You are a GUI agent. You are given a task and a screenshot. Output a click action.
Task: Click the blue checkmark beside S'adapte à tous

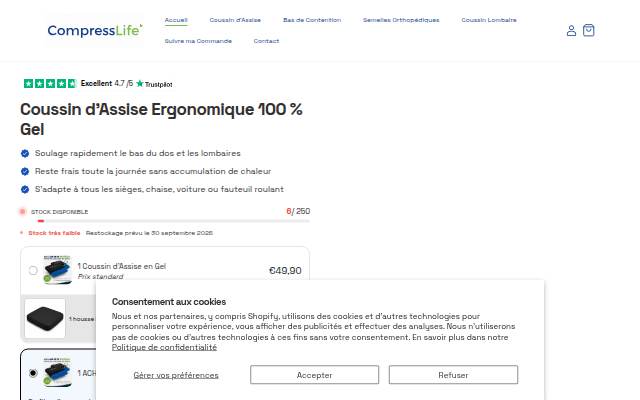[x=25, y=189]
